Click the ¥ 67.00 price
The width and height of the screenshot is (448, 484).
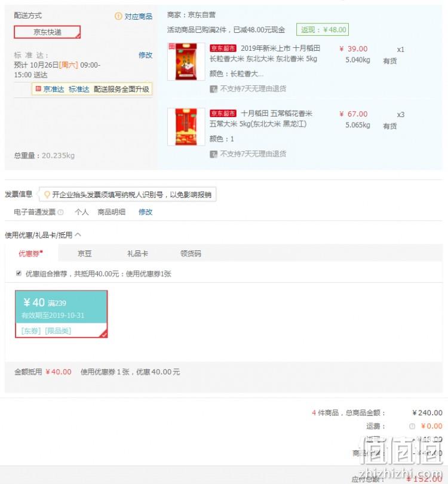click(x=353, y=114)
